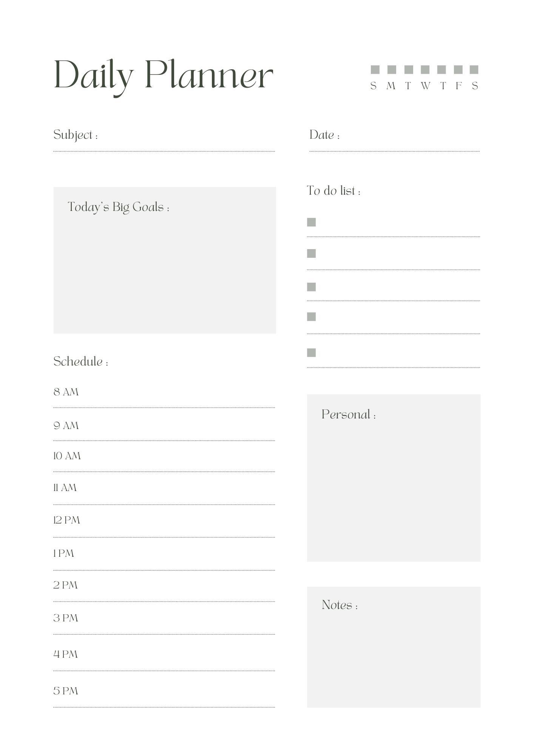Image resolution: width=534 pixels, height=756 pixels.
Task: Tick the fourth to-do list checkbox
Action: (x=311, y=316)
